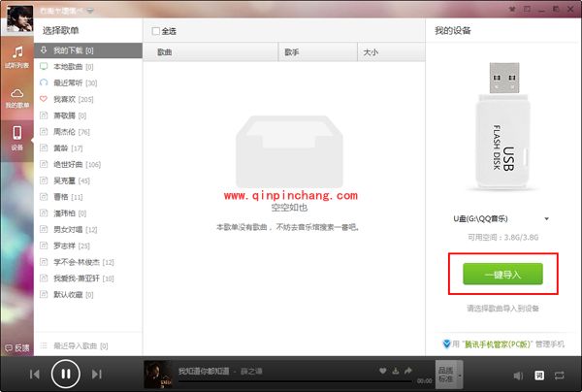
Task: Open the 学不会-林俊杰 [12] playlist
Action: 88,262
